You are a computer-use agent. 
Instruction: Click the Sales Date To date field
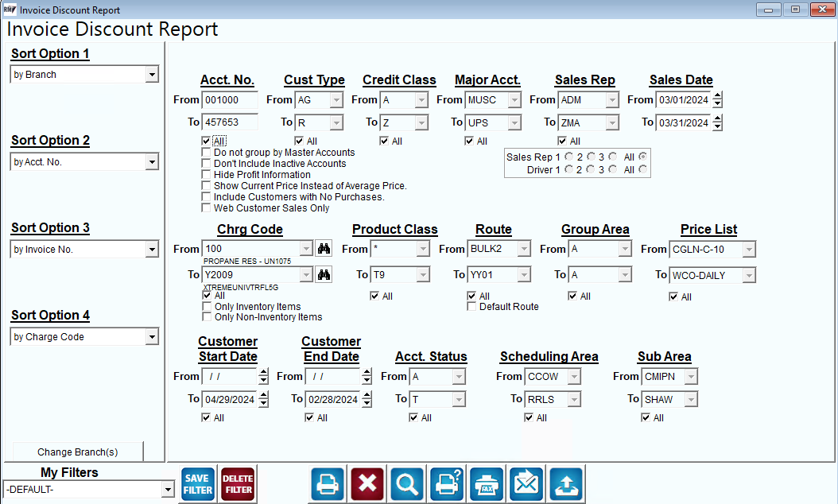pos(684,122)
